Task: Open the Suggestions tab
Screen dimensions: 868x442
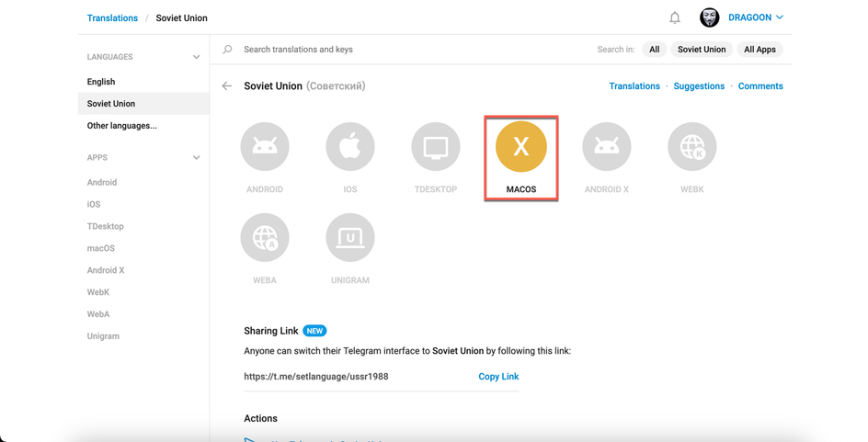Action: point(699,85)
